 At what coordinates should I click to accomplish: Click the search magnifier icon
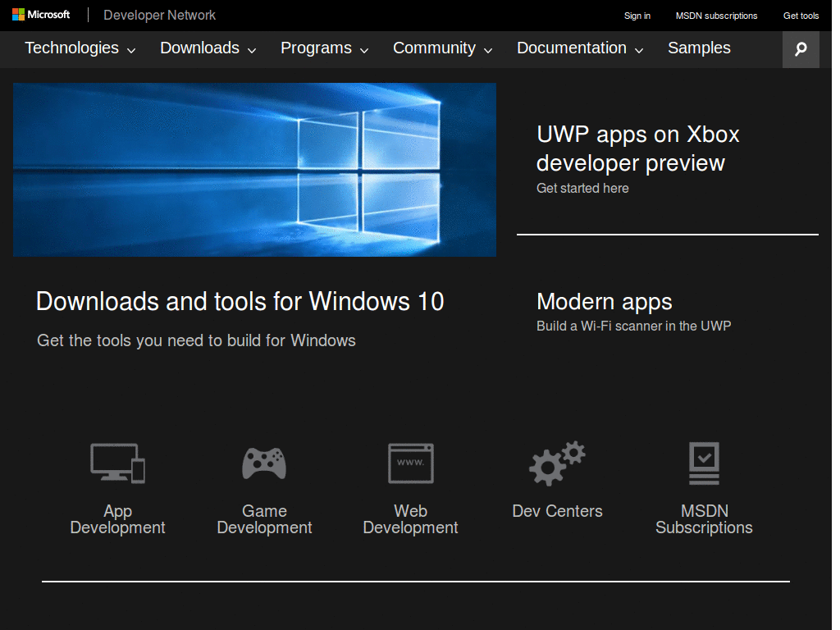pos(800,49)
